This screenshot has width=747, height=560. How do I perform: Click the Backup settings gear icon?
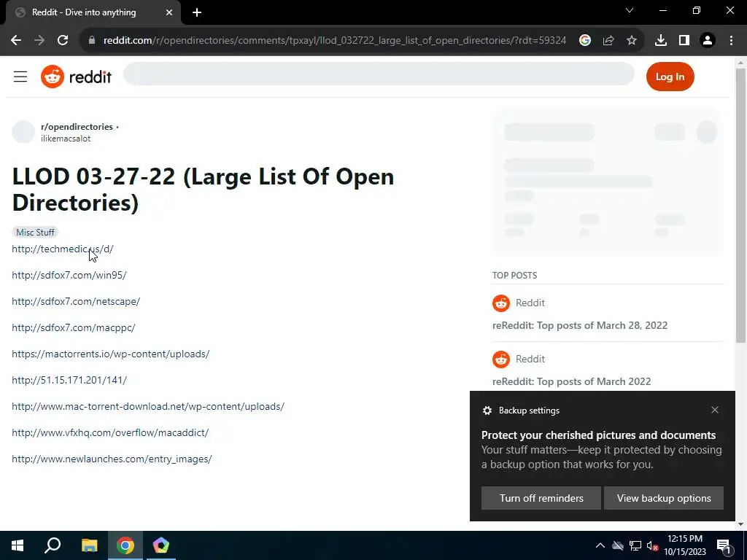(x=487, y=411)
